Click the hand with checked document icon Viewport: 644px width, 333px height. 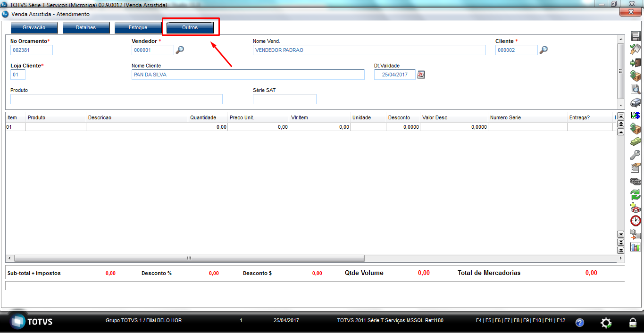coord(636,49)
